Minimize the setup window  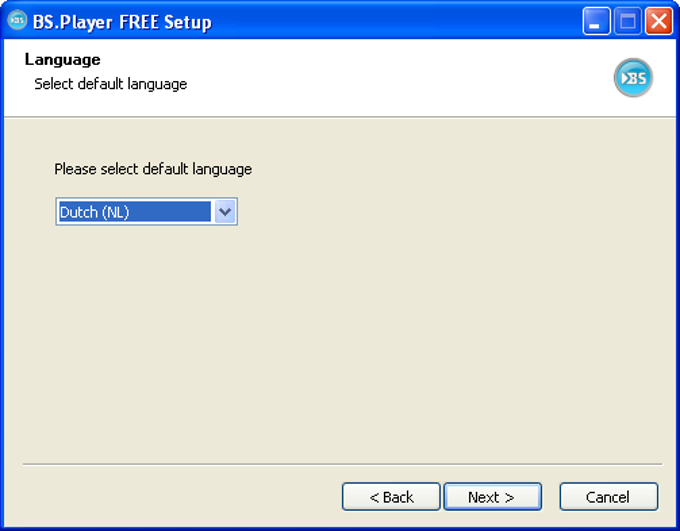coord(596,21)
